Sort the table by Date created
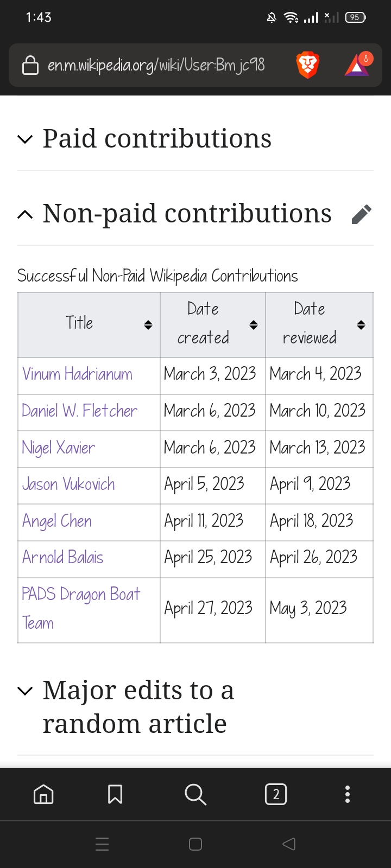This screenshot has height=868, width=391. [x=254, y=325]
